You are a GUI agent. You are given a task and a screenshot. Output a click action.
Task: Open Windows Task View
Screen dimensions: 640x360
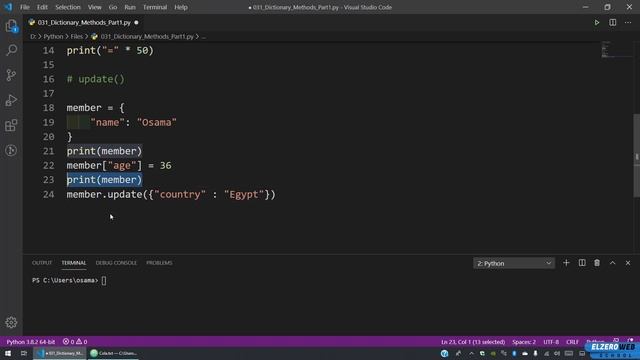coord(24,353)
